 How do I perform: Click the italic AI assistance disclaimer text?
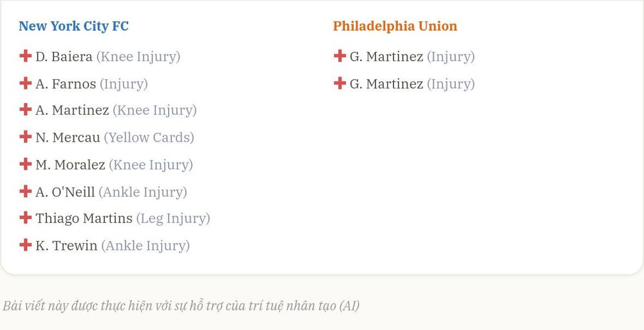[x=181, y=306]
